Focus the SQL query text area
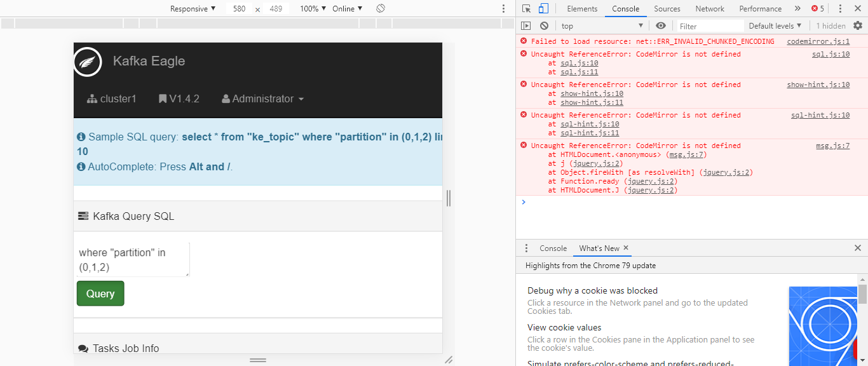 point(132,259)
